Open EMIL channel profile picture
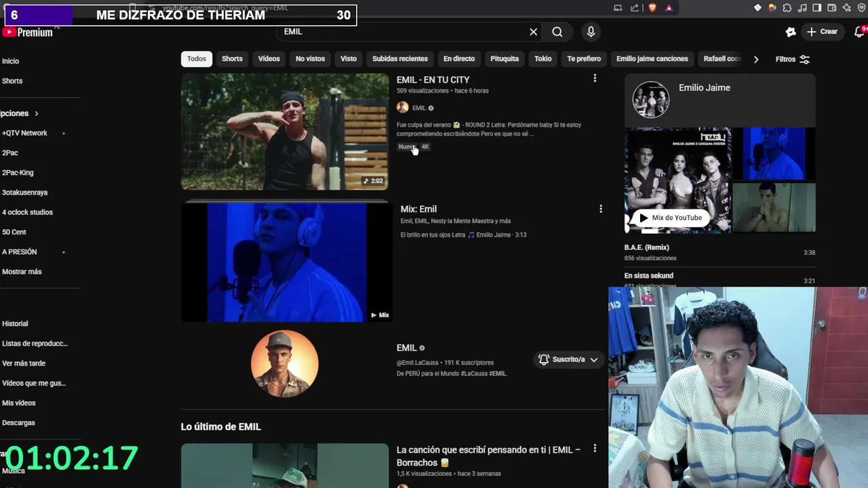Viewport: 868px width, 488px height. [285, 364]
